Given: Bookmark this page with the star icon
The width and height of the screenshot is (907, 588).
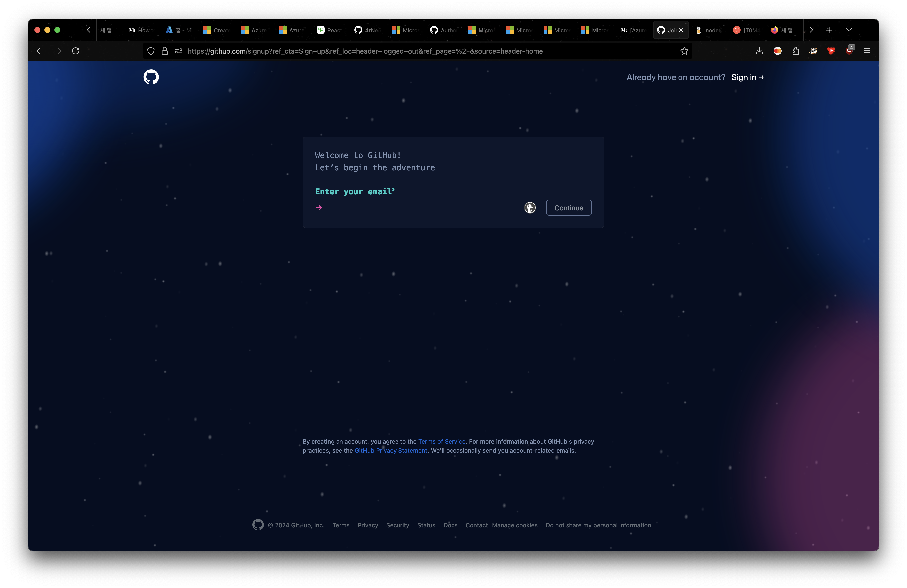Looking at the screenshot, I should tap(684, 51).
